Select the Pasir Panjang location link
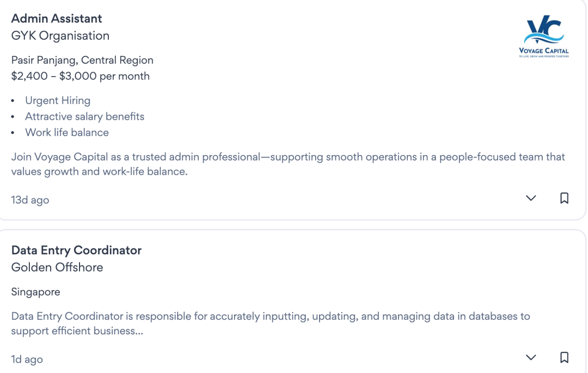This screenshot has width=588, height=373. point(44,60)
